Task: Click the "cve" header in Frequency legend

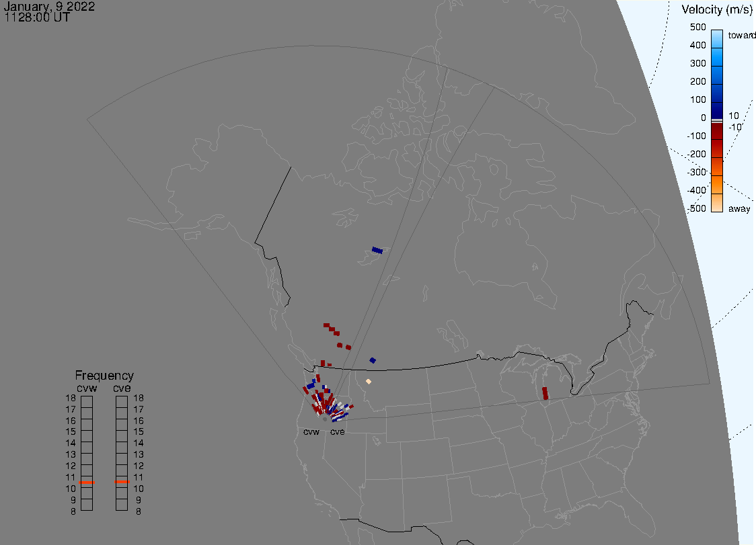Action: (x=122, y=388)
